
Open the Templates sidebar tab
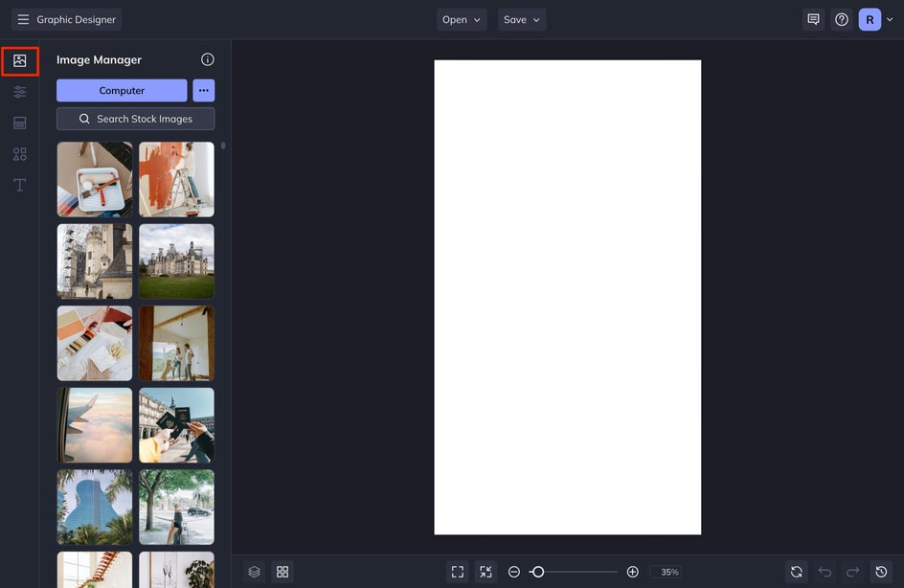(19, 123)
